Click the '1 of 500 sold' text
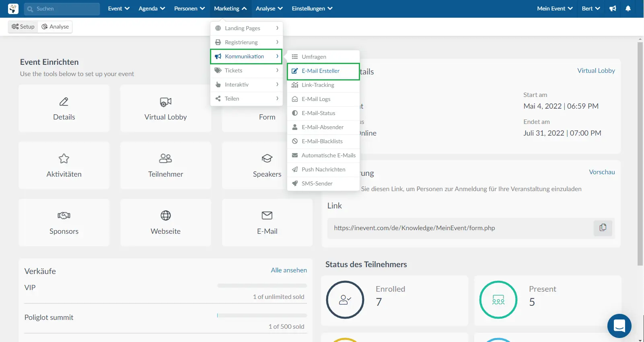 286,326
